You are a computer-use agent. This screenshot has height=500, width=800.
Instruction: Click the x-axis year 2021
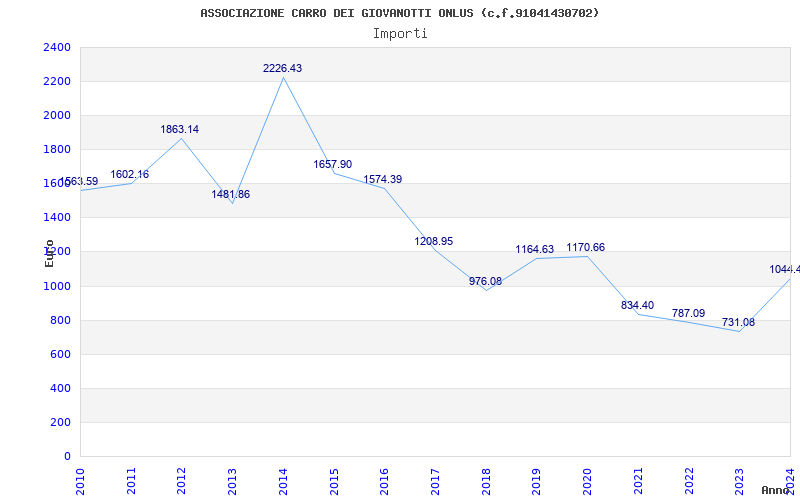[x=638, y=481]
